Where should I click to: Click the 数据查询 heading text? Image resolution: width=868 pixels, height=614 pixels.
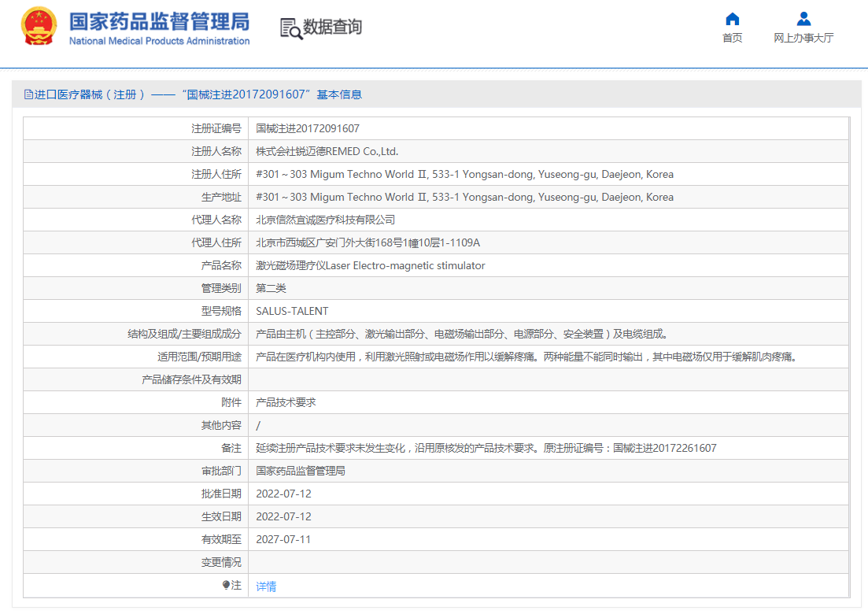(x=333, y=27)
